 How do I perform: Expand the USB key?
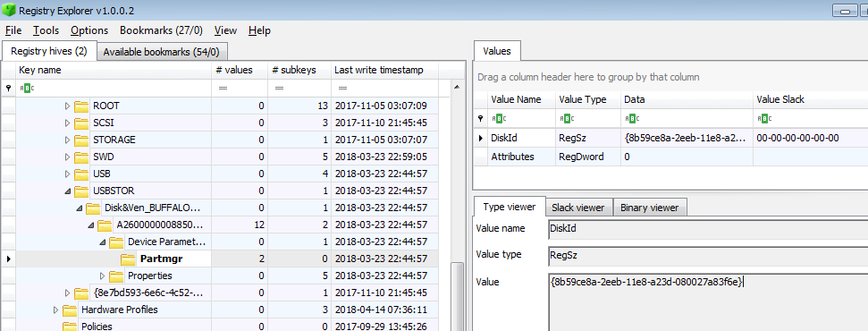pos(68,174)
